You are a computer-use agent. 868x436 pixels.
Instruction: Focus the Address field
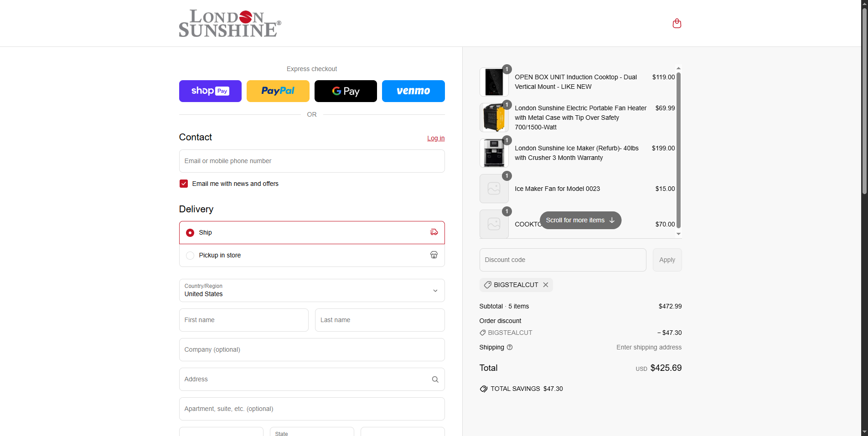coord(312,379)
